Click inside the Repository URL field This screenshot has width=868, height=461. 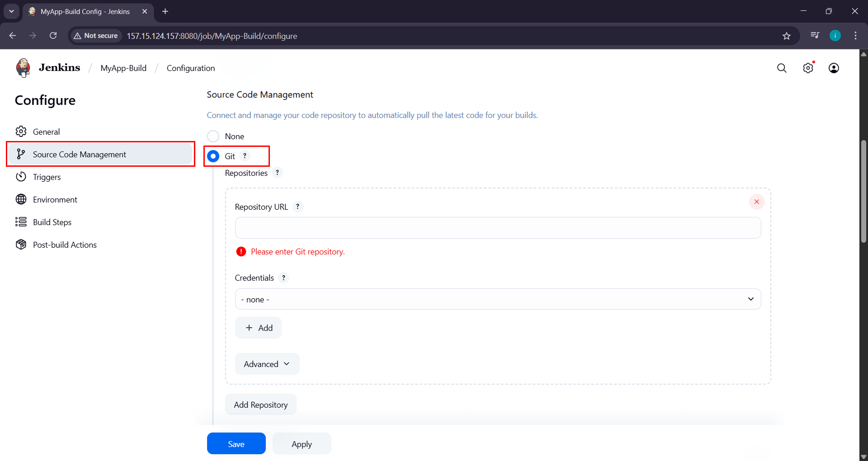(x=497, y=228)
